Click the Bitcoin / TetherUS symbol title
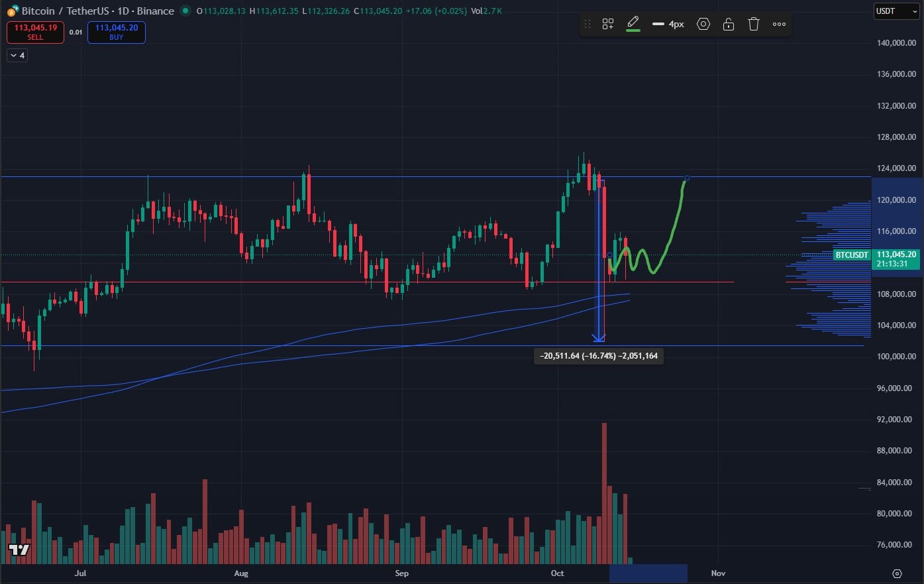Image resolution: width=924 pixels, height=584 pixels. coord(65,11)
